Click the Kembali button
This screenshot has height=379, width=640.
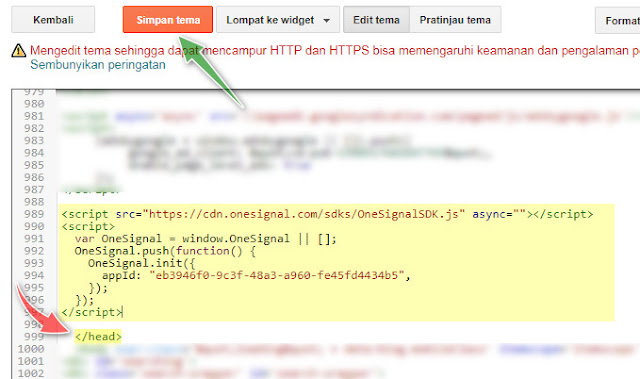click(x=53, y=20)
